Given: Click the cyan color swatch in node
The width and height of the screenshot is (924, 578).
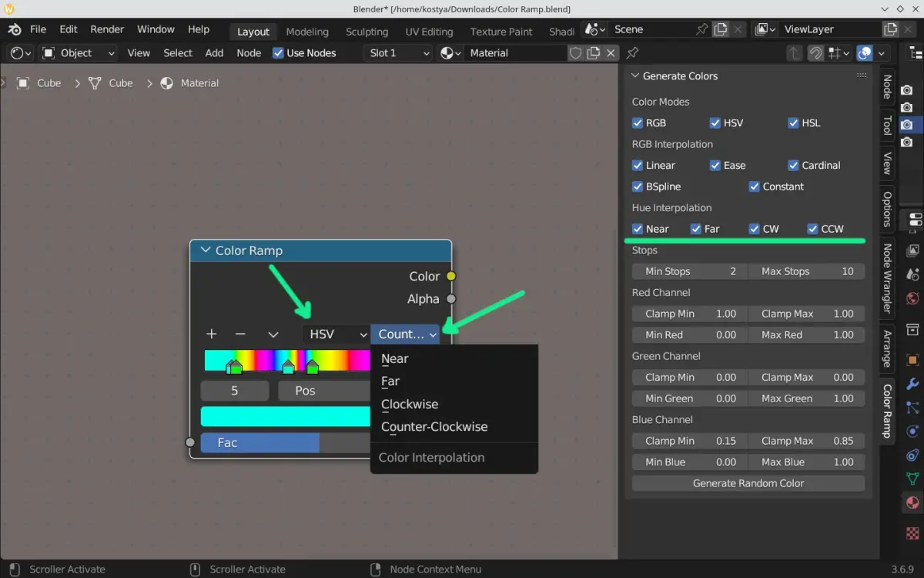Looking at the screenshot, I should pos(286,416).
